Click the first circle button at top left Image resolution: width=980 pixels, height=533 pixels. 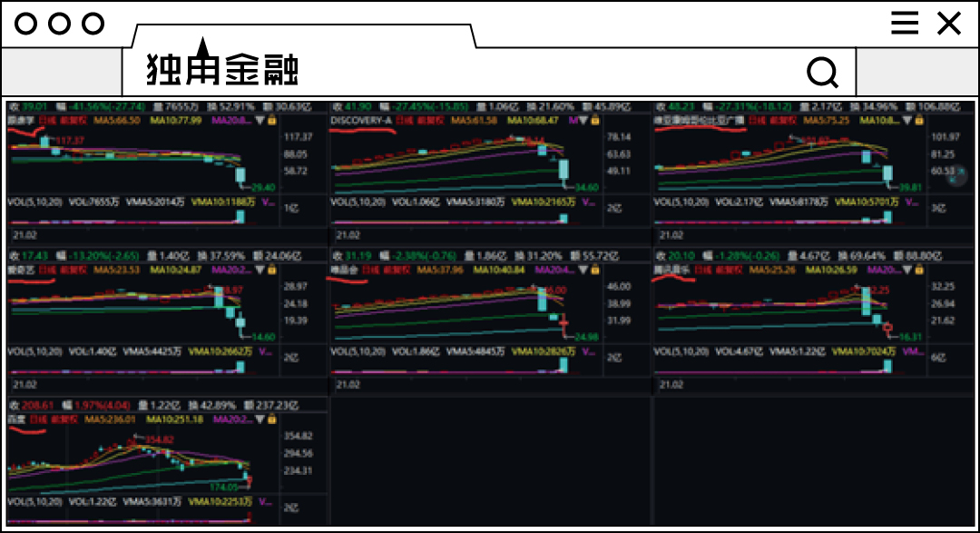pos(25,24)
